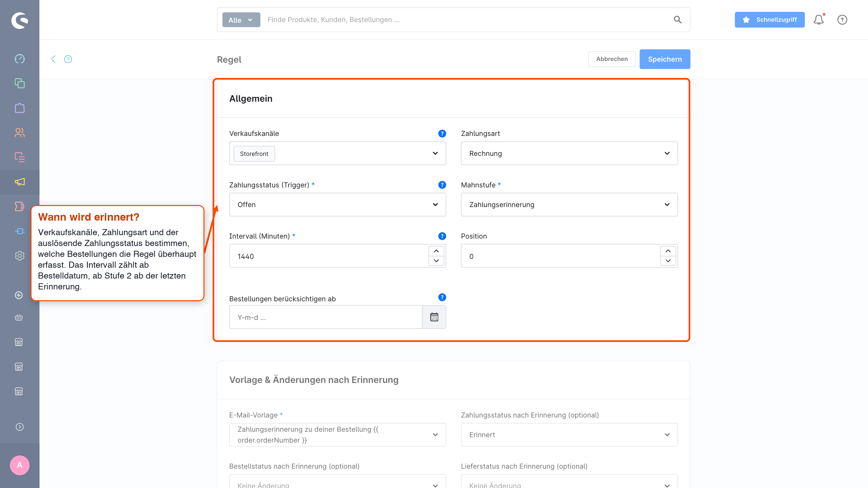Click the add sales channel plus icon
868x488 pixels.
[x=19, y=295]
